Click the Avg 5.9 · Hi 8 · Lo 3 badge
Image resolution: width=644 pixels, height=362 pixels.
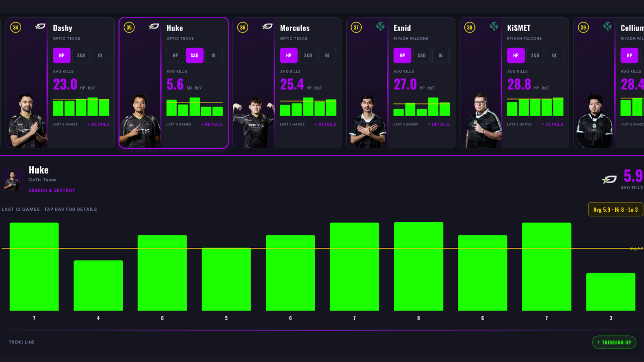tap(615, 209)
